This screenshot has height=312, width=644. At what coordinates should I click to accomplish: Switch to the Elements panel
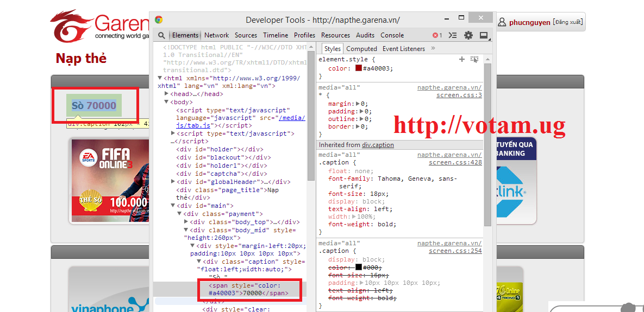[185, 35]
